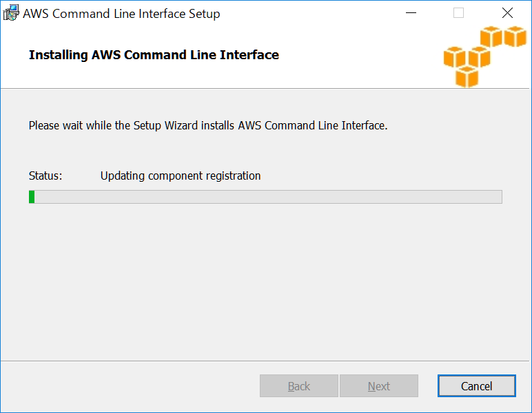
Task: Click the 'Status:' label
Action: [45, 176]
